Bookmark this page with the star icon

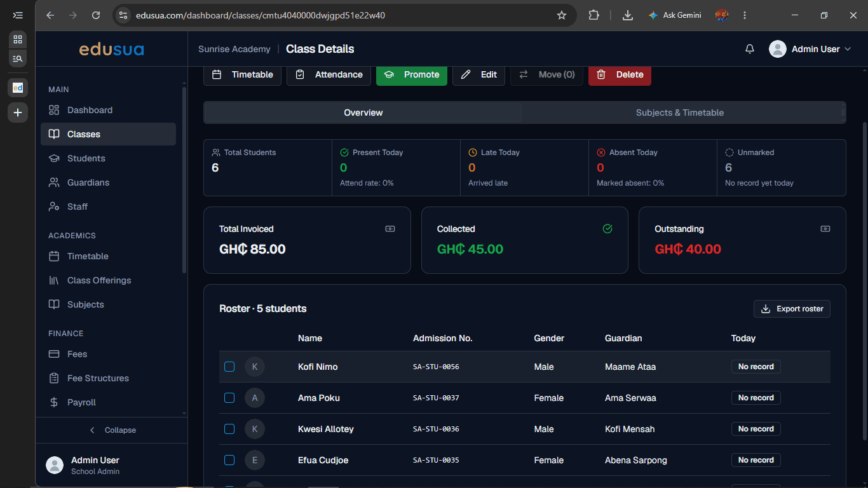click(562, 15)
